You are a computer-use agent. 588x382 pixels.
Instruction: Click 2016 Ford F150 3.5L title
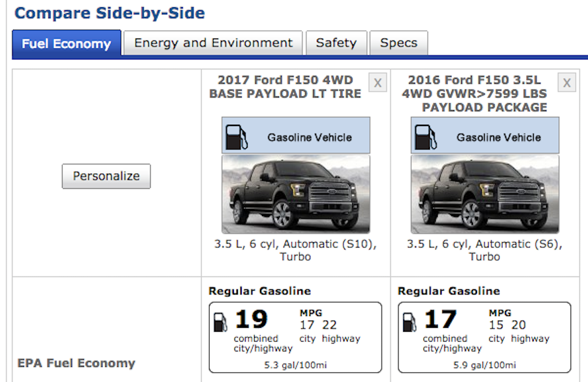[474, 93]
